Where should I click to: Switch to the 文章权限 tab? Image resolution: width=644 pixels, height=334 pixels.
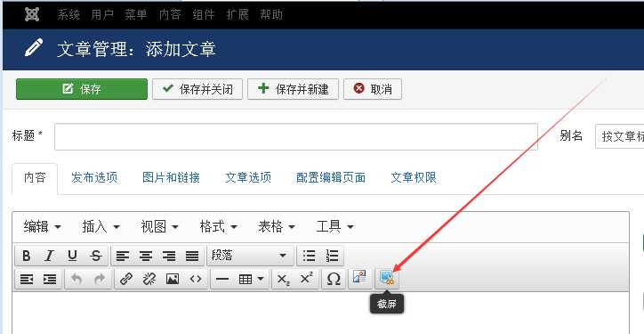414,178
